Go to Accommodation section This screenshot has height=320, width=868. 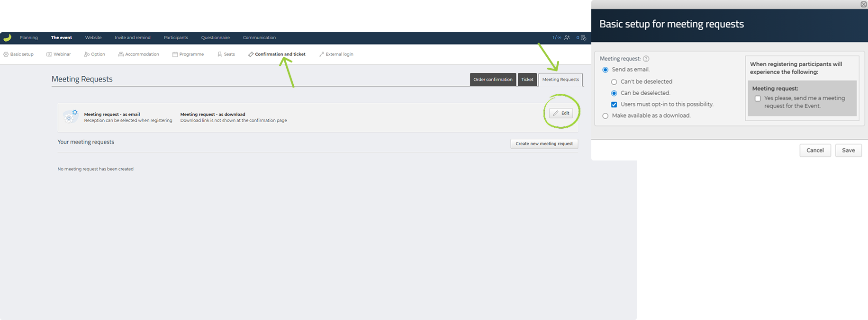pos(139,54)
